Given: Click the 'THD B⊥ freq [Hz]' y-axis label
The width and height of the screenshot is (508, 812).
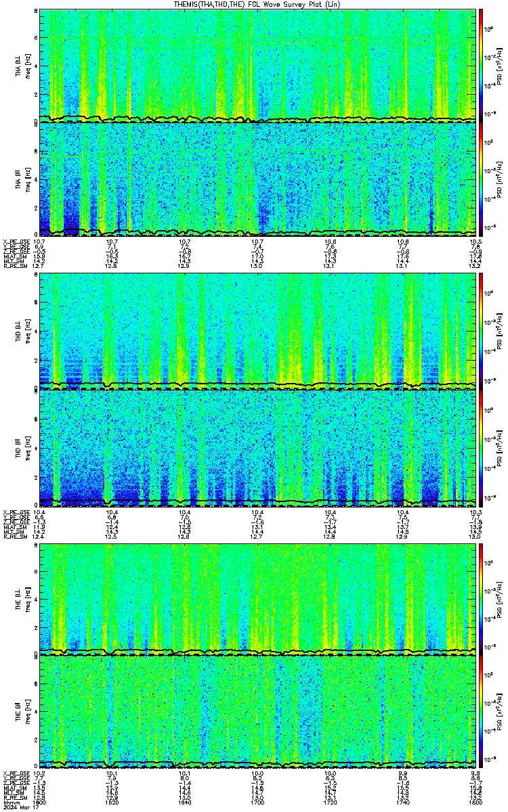Looking at the screenshot, I should tap(23, 332).
